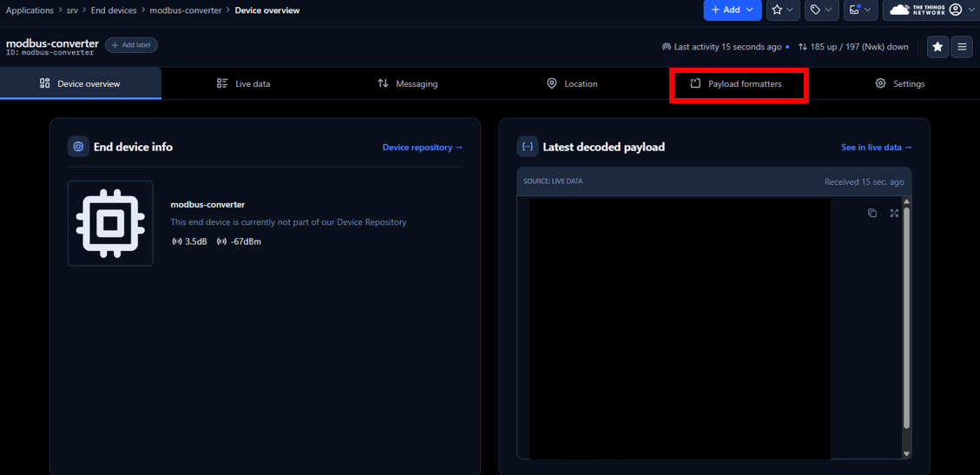Click the '185 up / 197 (Nwk) down' text

pyautogui.click(x=859, y=47)
